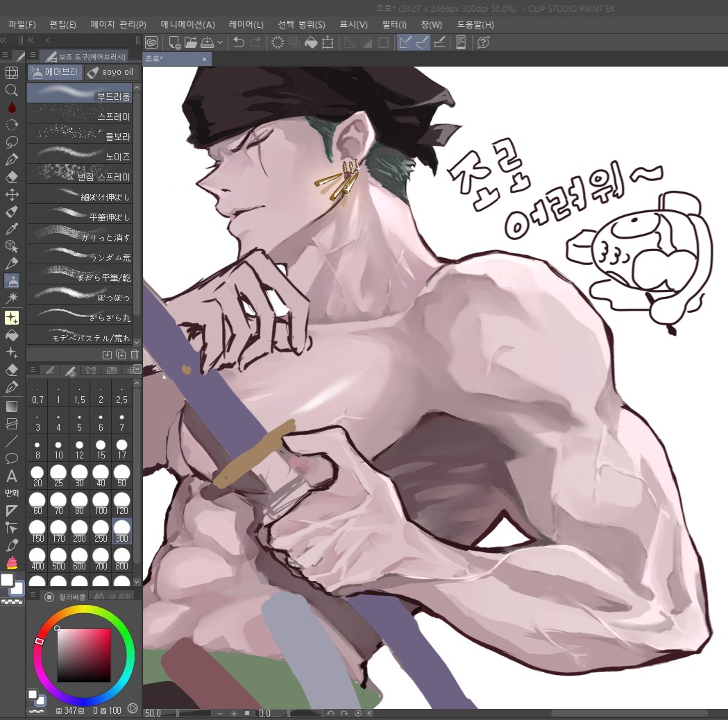
Task: Expand the hidden tabs in brush size dock
Action: point(137,369)
